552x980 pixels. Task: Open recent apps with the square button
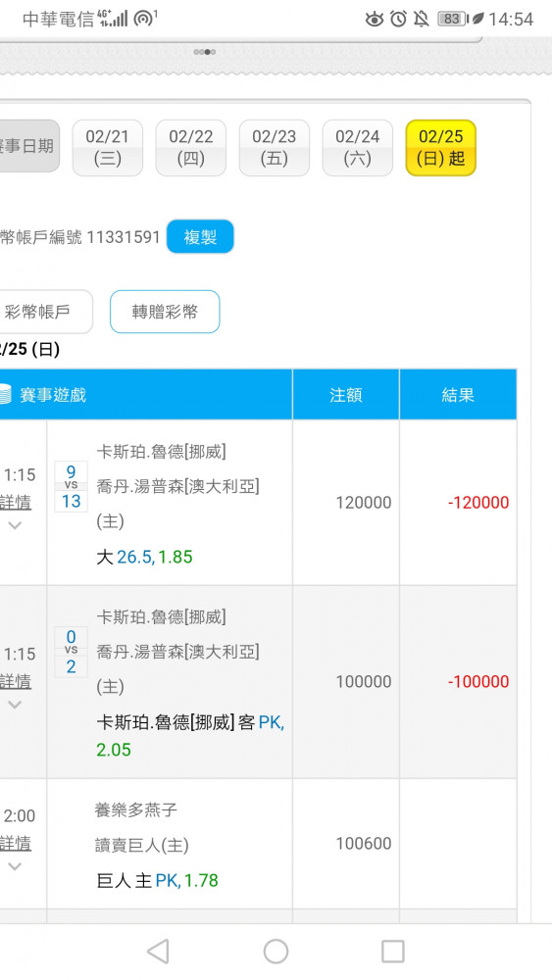coord(392,952)
